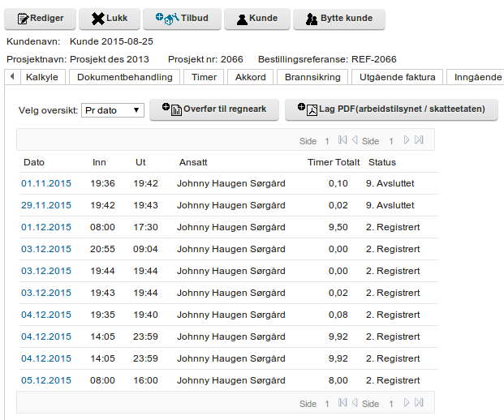
Task: Go to first page in bottom pager
Action: coord(342,403)
